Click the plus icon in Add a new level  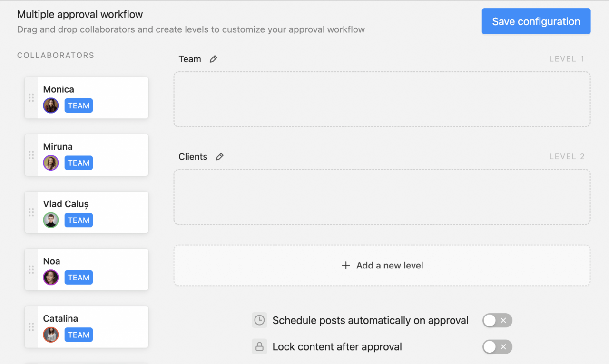point(345,265)
